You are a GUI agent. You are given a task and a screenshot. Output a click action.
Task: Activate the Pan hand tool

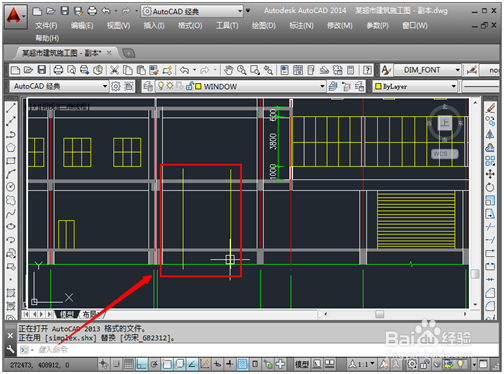point(228,70)
